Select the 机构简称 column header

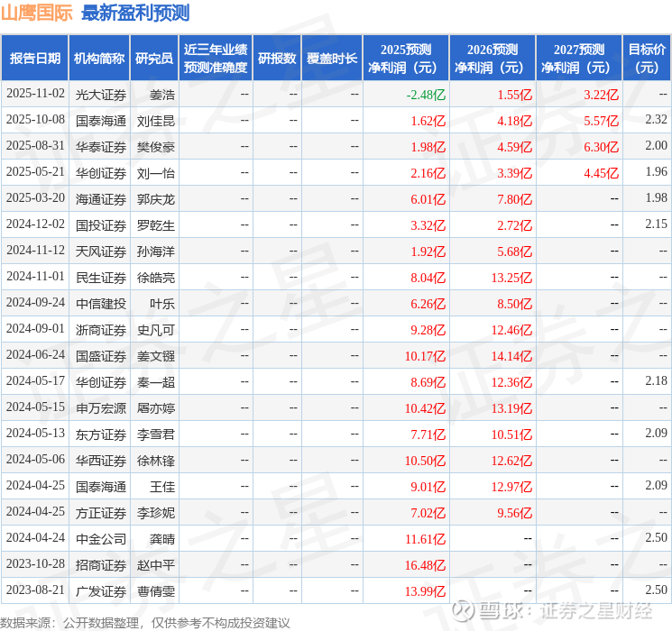coord(99,59)
